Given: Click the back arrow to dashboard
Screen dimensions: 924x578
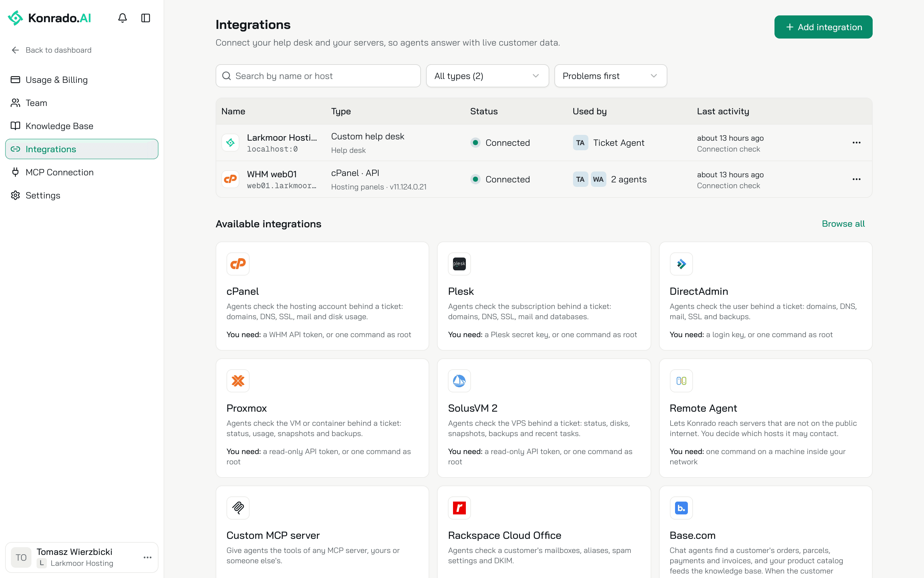Looking at the screenshot, I should [x=15, y=50].
